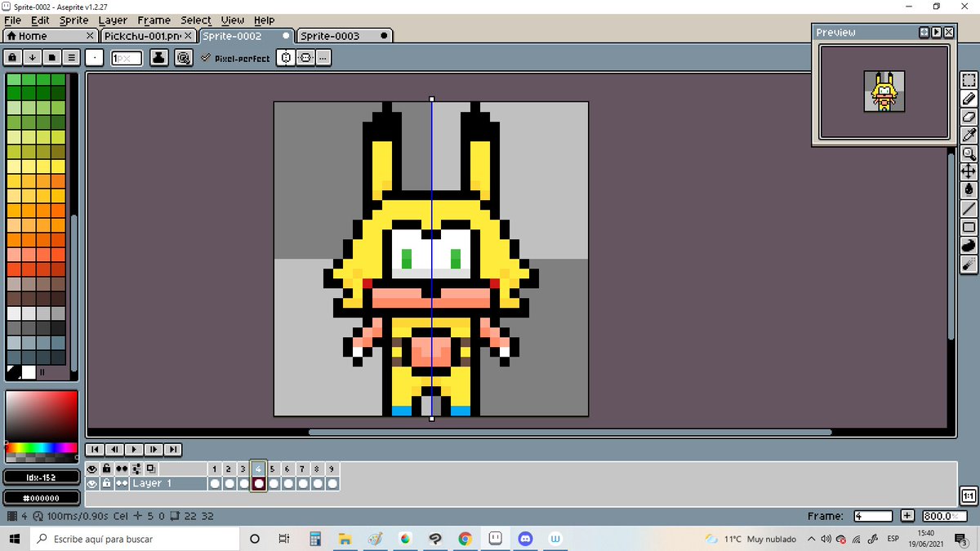Select the Rectangular Marquee tool
This screenshot has height=551, width=980.
click(969, 81)
